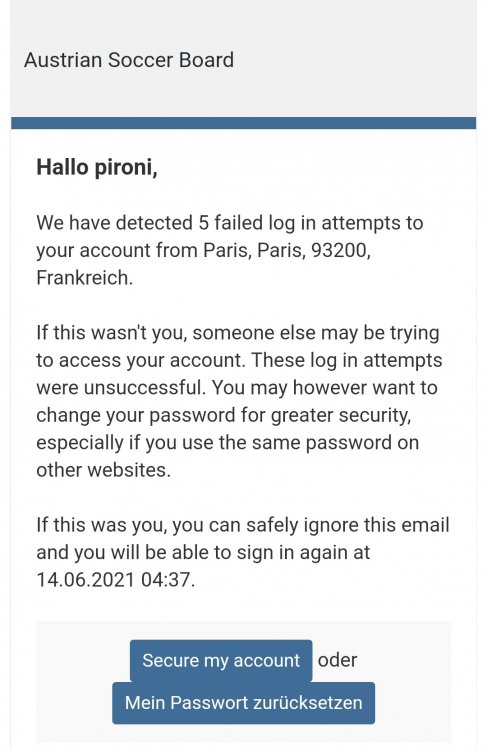Click the Paris, Paris, 93200 location text
487x750 pixels.
[287, 250]
